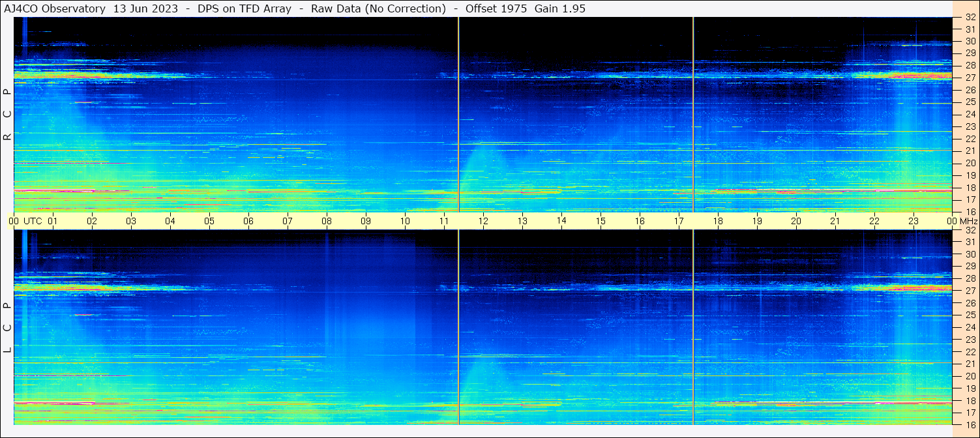Screen dimensions: 980x438
Task: Click the 15 UTC time axis label
Action: tap(601, 221)
